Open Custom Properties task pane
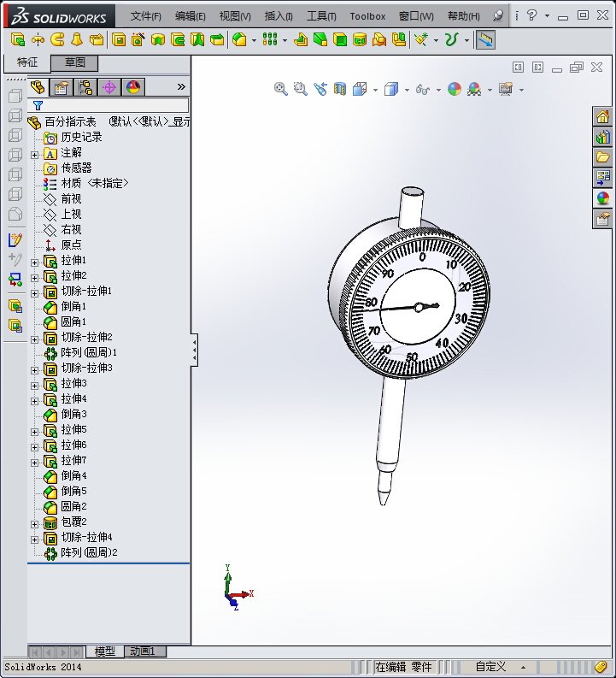The image size is (616, 678). click(x=602, y=219)
